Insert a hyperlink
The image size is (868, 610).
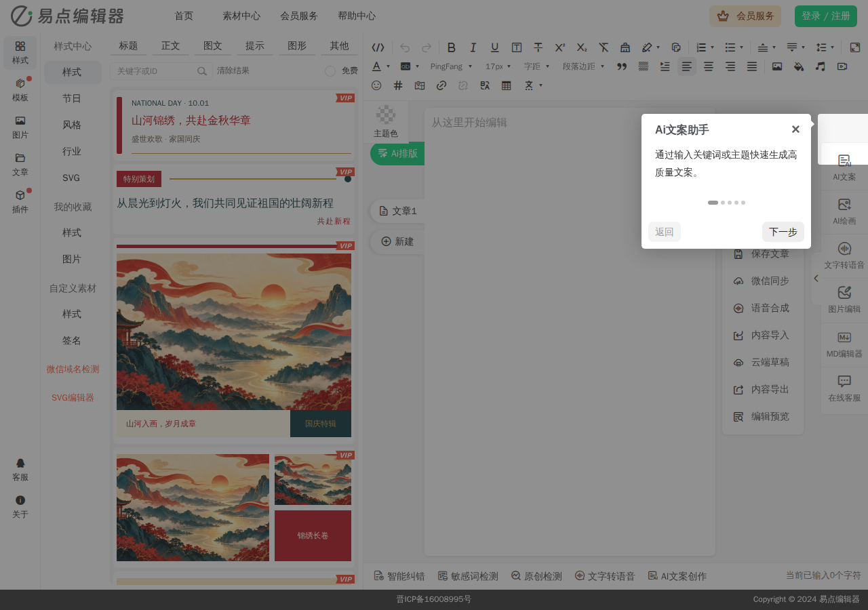pyautogui.click(x=441, y=85)
